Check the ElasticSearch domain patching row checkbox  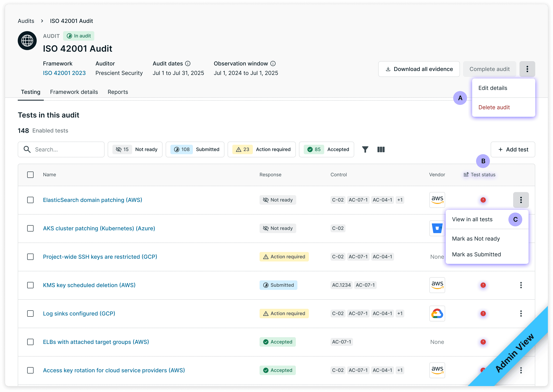pyautogui.click(x=30, y=200)
